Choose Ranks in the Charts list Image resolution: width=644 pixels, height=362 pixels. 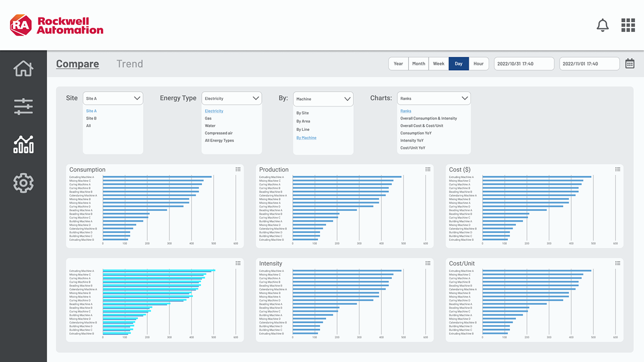coord(406,111)
